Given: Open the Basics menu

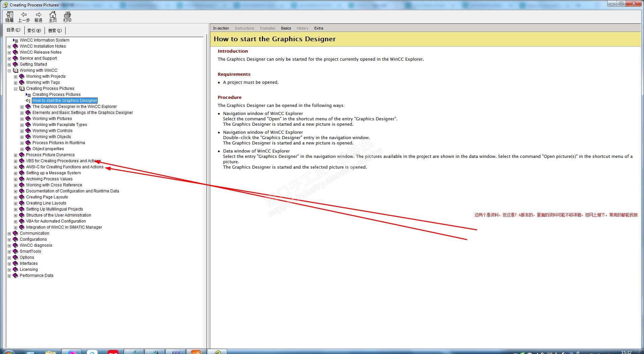Looking at the screenshot, I should tap(286, 28).
